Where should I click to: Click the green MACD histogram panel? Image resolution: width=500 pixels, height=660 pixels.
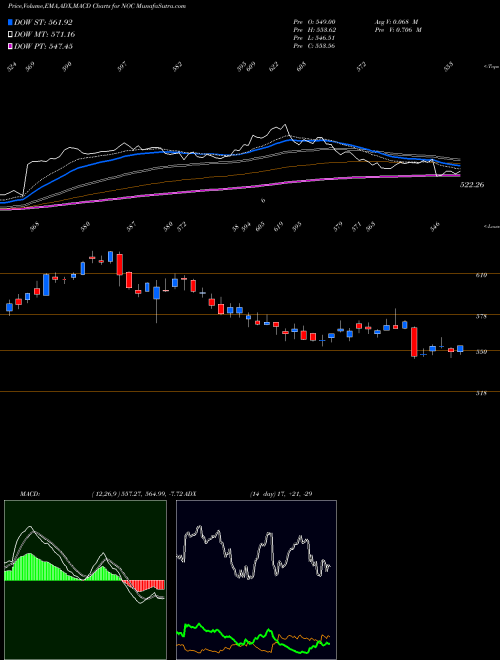(85, 580)
